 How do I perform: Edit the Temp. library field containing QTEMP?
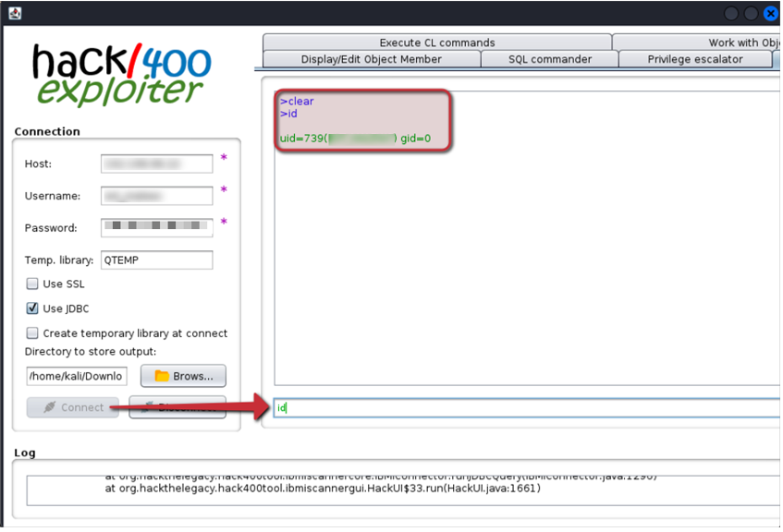(x=157, y=260)
